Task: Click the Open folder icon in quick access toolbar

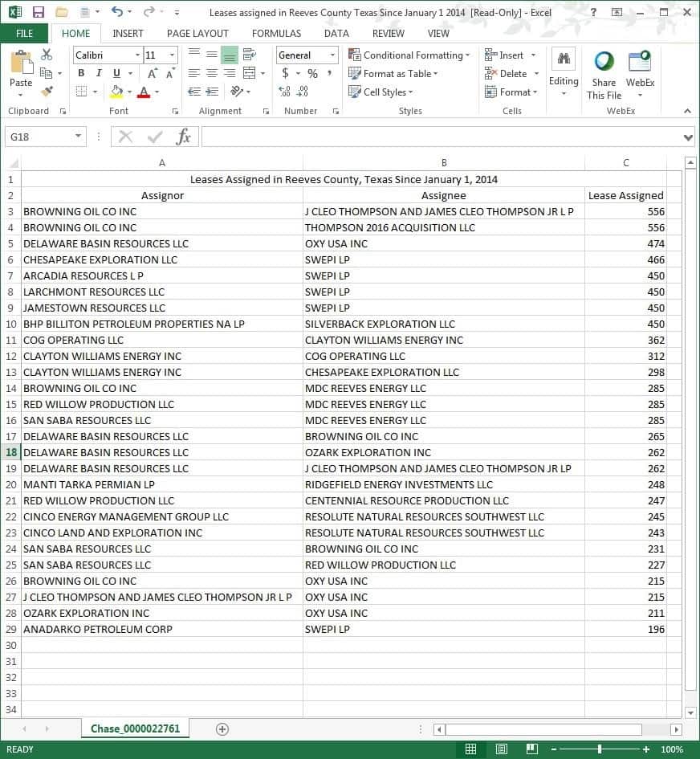Action: pos(62,12)
